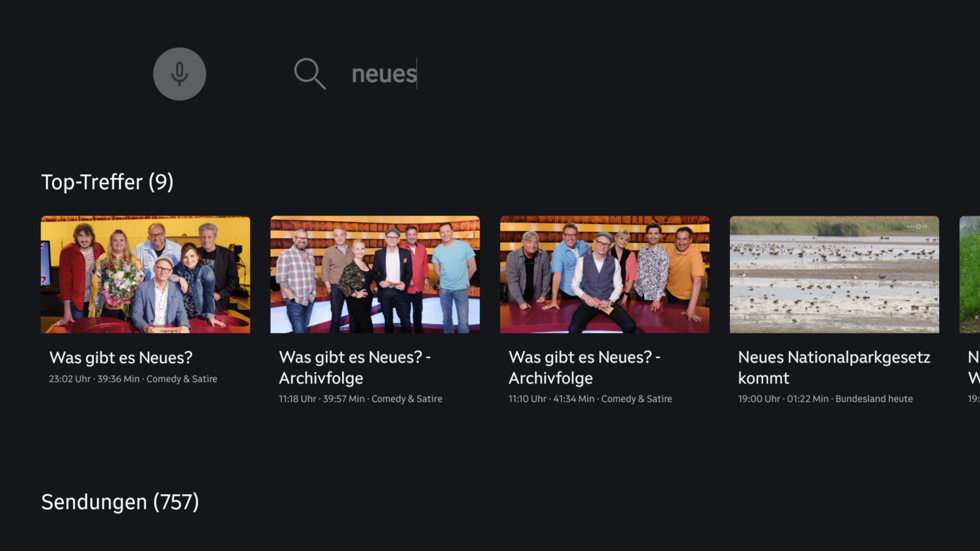Click the ORF logo watermark on the Nationalpark thumbnail

(x=916, y=227)
